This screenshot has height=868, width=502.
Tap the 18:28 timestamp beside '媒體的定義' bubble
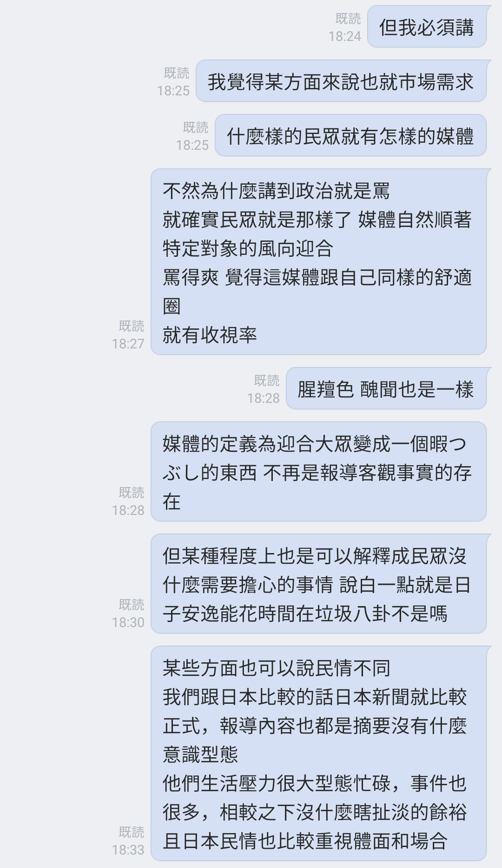128,510
